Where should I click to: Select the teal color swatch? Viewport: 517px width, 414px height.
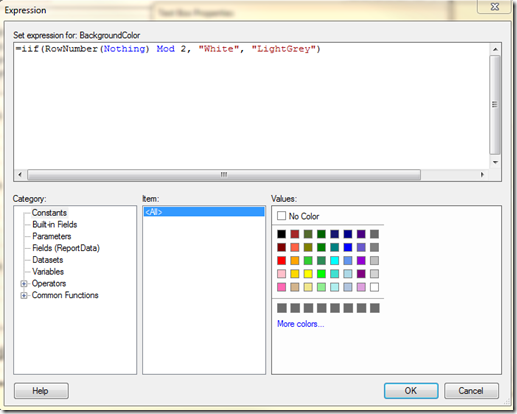(x=335, y=247)
